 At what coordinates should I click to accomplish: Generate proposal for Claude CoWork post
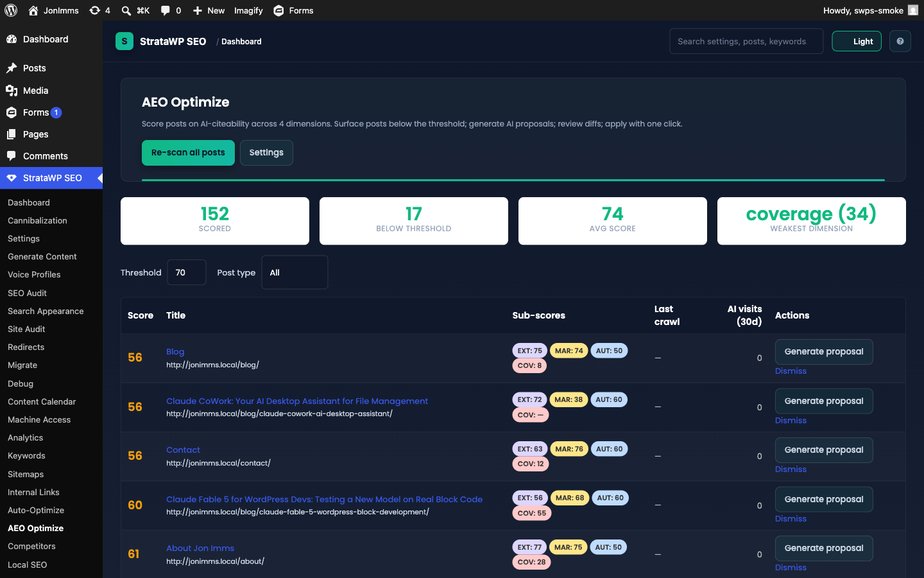coord(824,401)
